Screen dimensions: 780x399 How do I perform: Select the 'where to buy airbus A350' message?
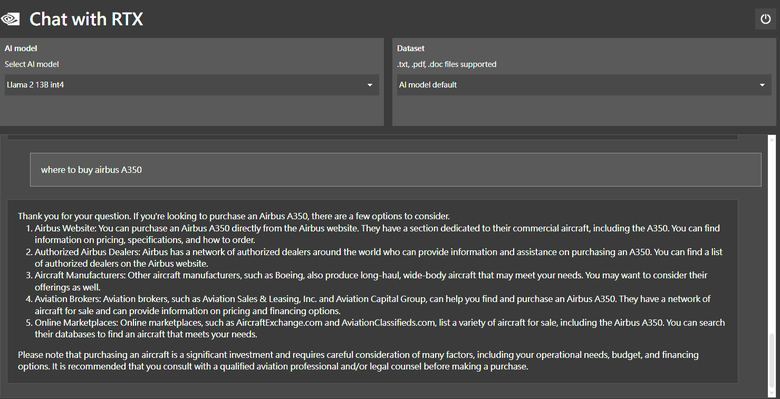(395, 170)
